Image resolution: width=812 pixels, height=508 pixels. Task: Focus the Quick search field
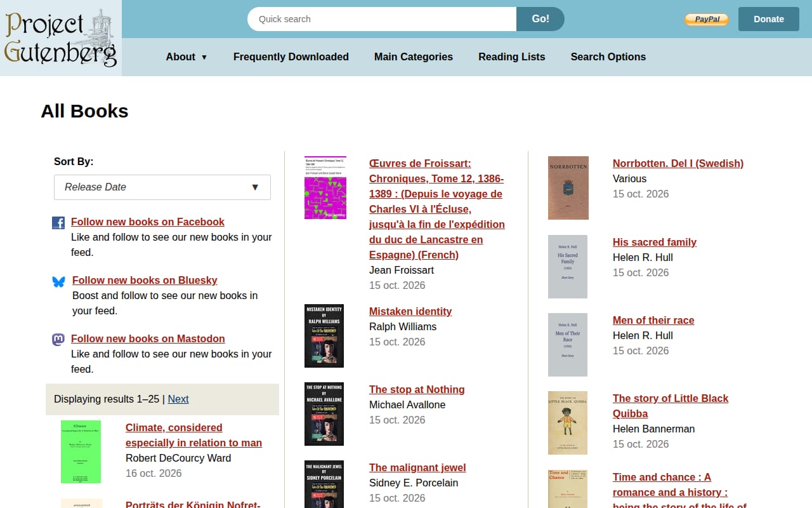click(382, 19)
